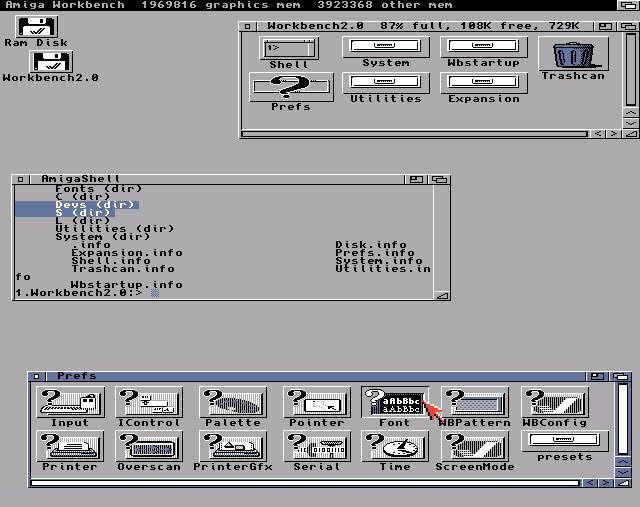Open the Expansion drawer icon
Screen dimensions: 640x507
point(484,83)
